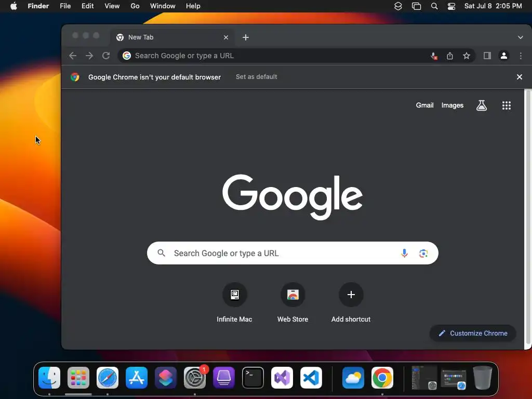Reload the page with the refresh icon
The width and height of the screenshot is (532, 399).
pyautogui.click(x=106, y=56)
